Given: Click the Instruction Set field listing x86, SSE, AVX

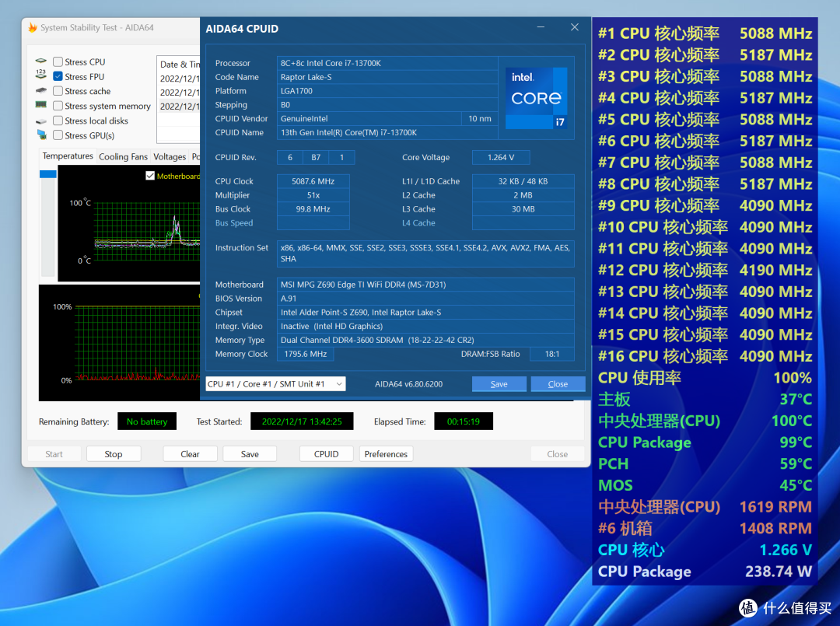Looking at the screenshot, I should (425, 254).
